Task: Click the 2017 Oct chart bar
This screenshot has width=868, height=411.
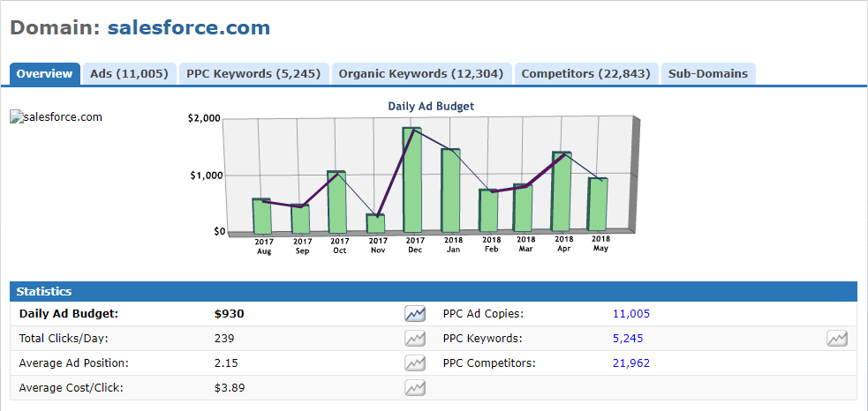Action: (337, 202)
